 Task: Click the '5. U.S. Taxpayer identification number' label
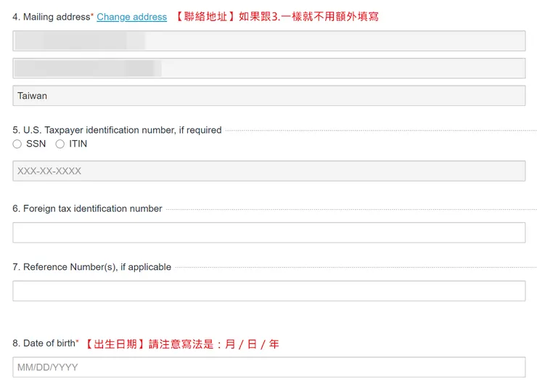coord(117,130)
